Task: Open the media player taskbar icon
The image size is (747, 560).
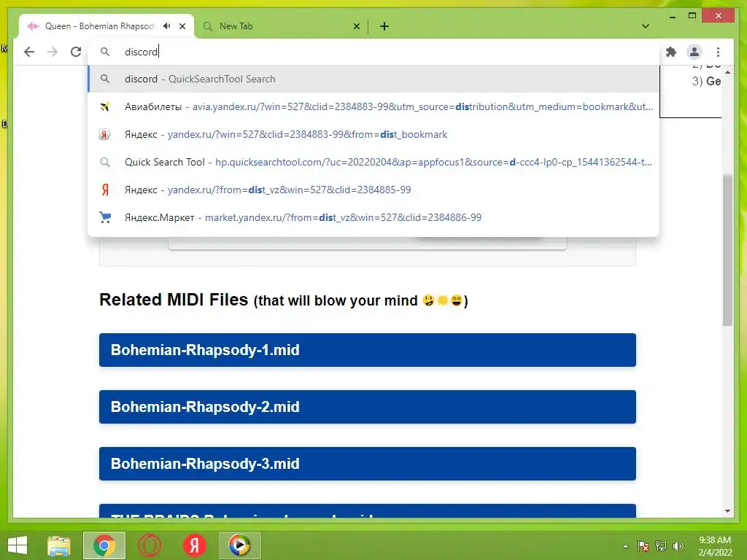Action: tap(239, 545)
